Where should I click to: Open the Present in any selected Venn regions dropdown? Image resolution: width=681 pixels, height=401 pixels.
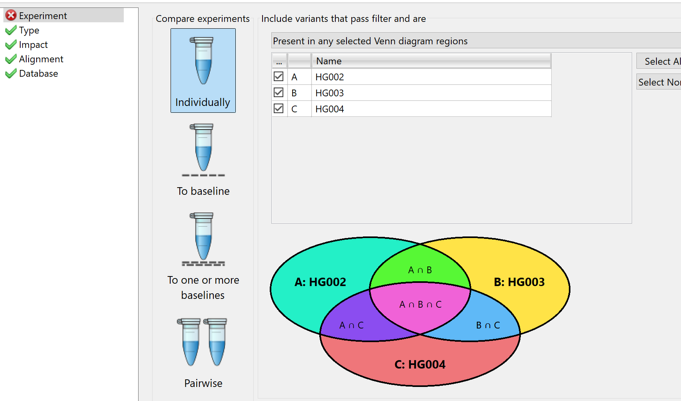[476, 41]
